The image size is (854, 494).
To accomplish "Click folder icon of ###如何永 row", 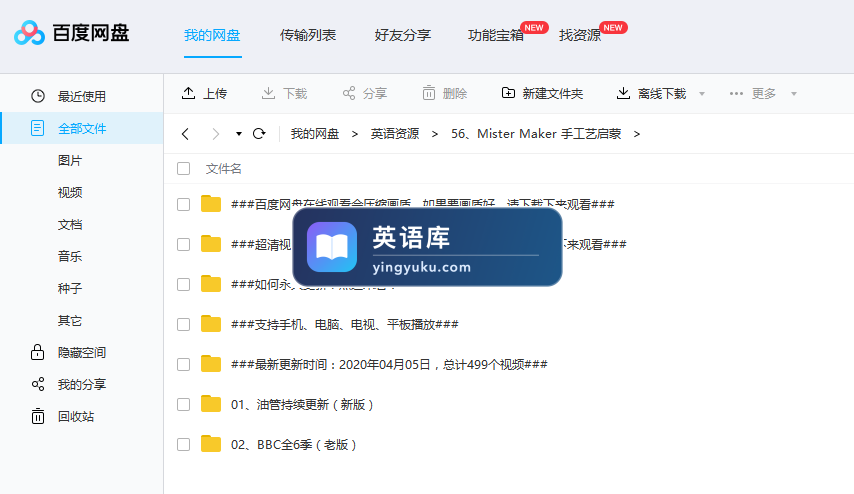I will click(x=211, y=284).
